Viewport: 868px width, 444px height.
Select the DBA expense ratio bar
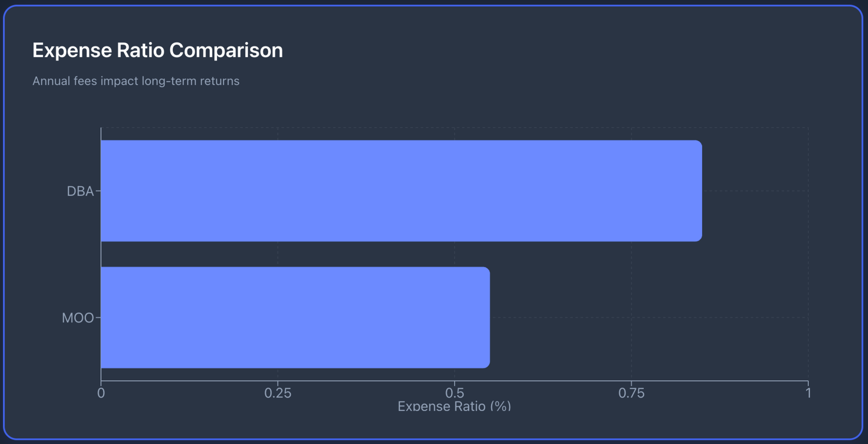pos(401,191)
